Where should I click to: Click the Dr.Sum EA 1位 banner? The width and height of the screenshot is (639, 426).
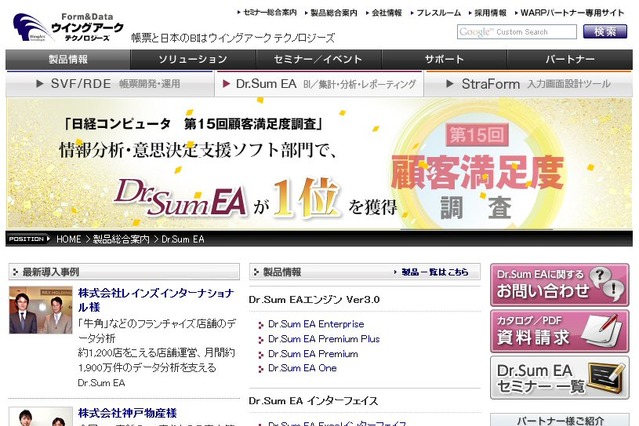[x=319, y=163]
